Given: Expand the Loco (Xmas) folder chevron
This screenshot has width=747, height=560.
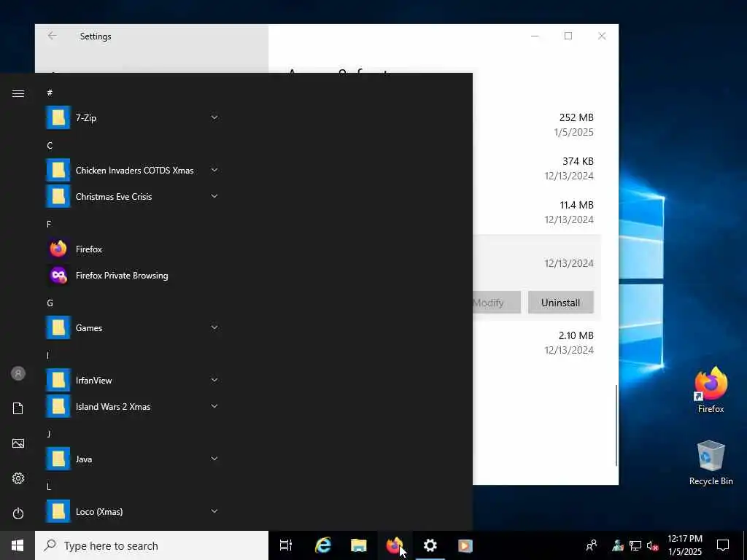Looking at the screenshot, I should [x=214, y=511].
